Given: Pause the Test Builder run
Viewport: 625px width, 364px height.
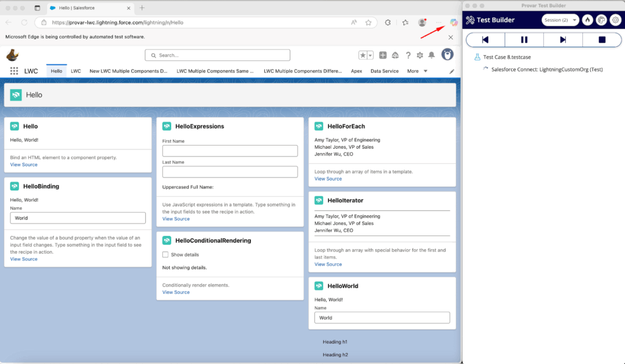Looking at the screenshot, I should click(524, 40).
